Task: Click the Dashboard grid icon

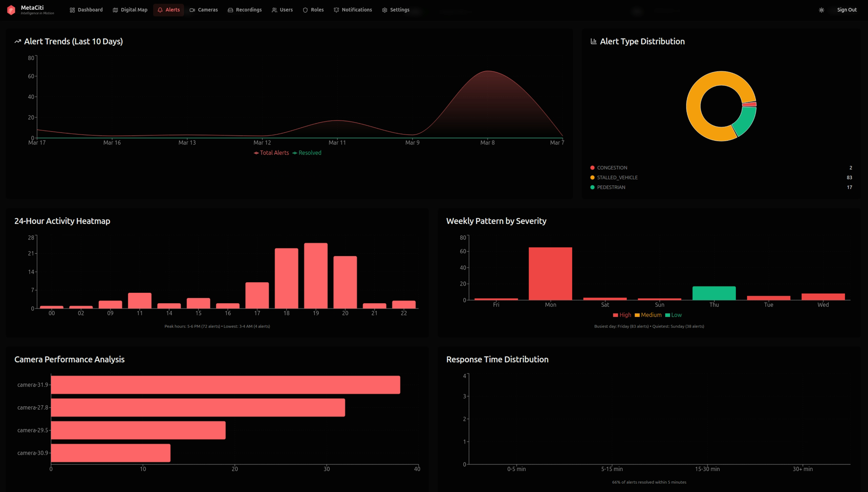Action: (x=72, y=10)
